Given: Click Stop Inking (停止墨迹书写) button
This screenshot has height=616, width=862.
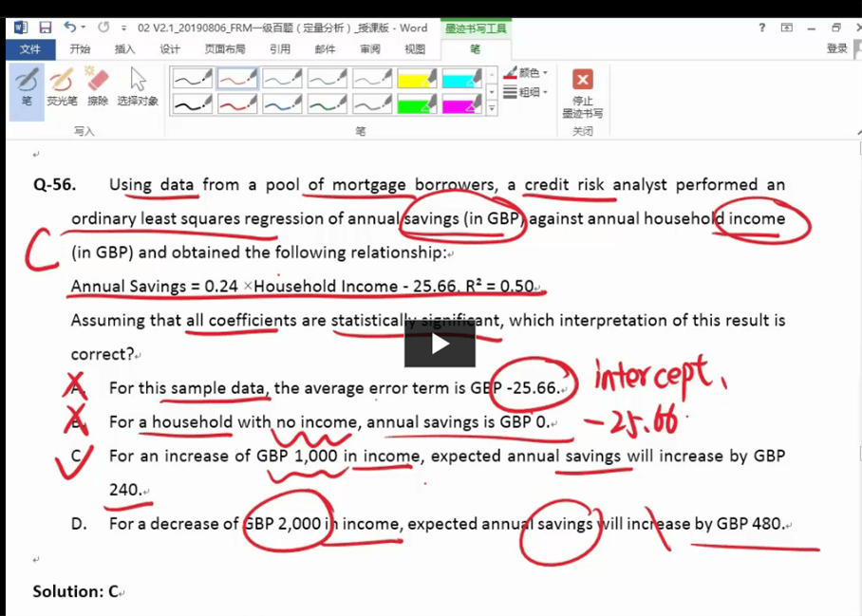Looking at the screenshot, I should 582,92.
